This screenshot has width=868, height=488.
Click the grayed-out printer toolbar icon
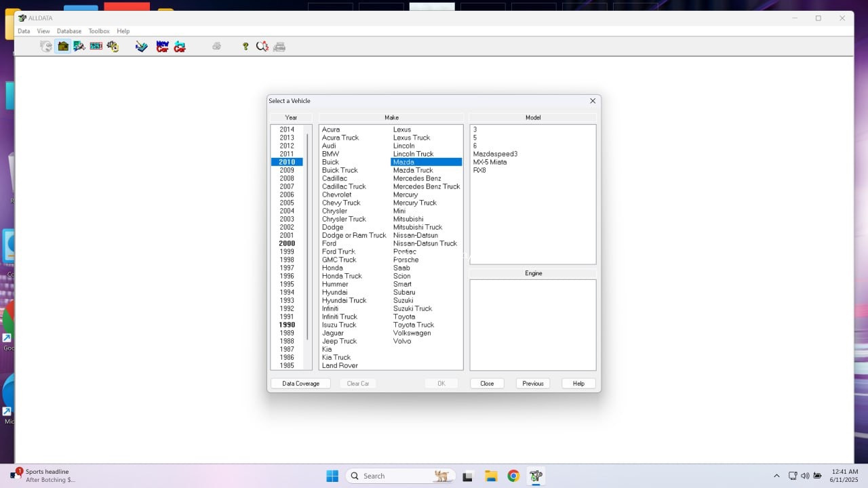click(x=279, y=46)
